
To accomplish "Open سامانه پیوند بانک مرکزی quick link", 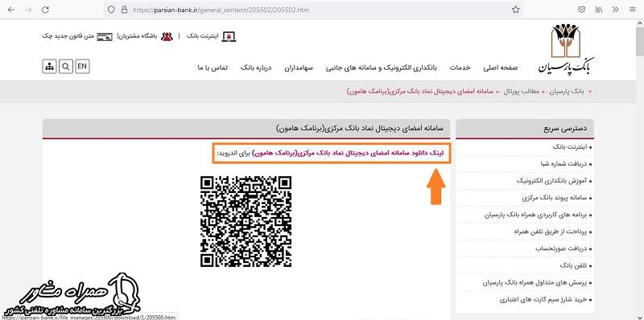I will 555,198.
